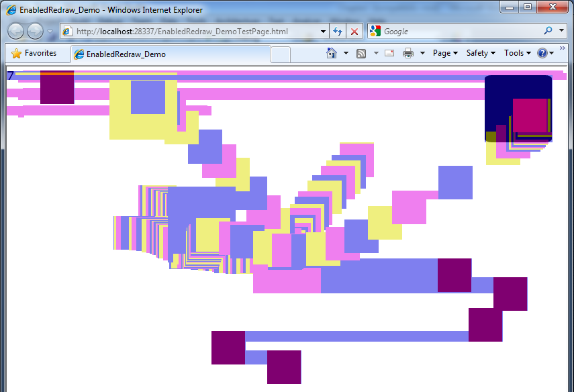The height and width of the screenshot is (392, 574).
Task: Expand the Home button dropdown arrow
Action: [x=346, y=53]
